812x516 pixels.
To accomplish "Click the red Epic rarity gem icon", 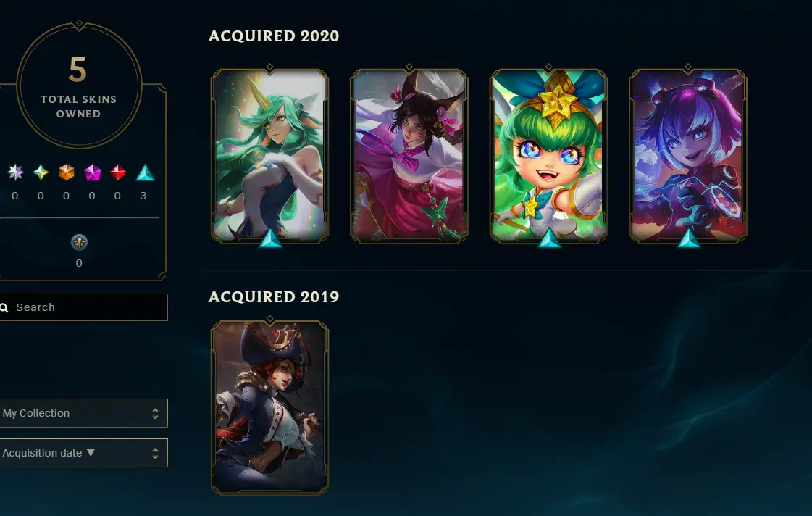I will 118,172.
